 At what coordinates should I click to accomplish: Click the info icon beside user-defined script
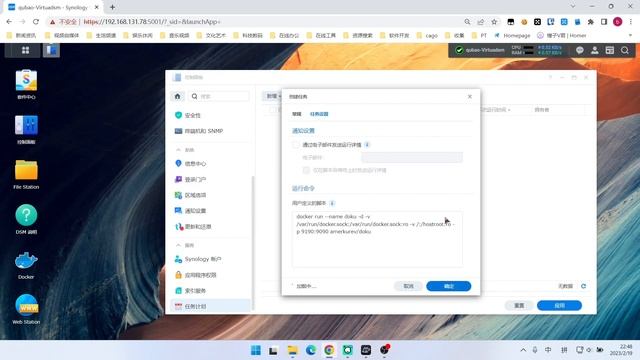pyautogui.click(x=332, y=203)
